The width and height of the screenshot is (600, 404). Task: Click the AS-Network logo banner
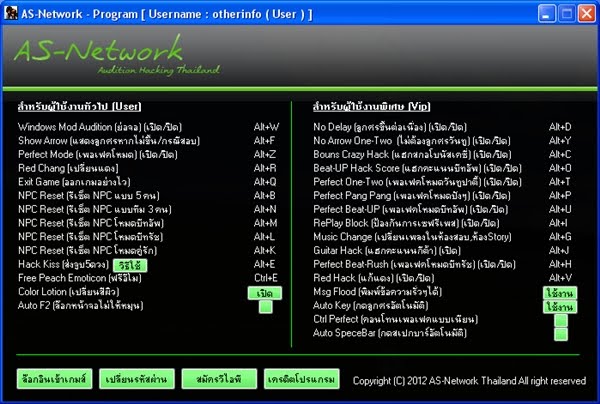[98, 49]
